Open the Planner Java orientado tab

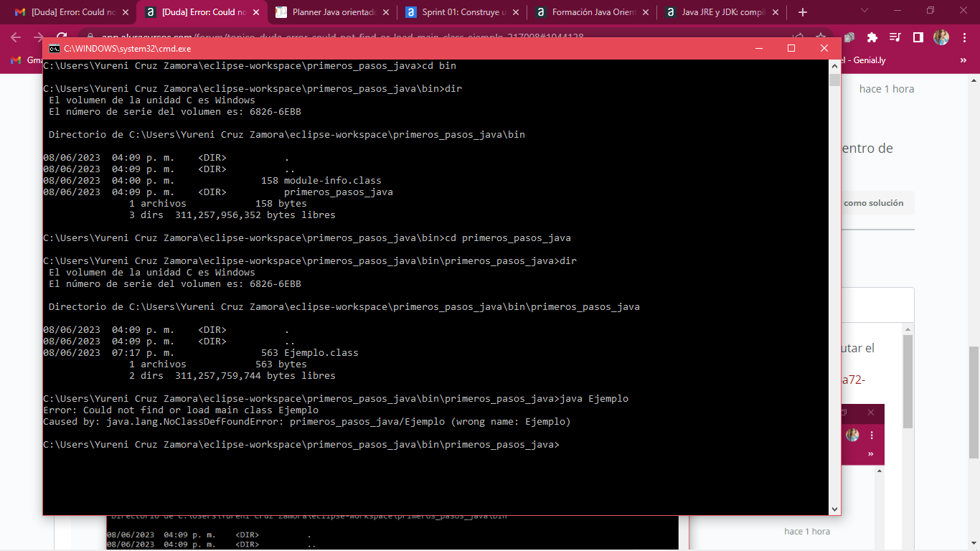[x=332, y=12]
